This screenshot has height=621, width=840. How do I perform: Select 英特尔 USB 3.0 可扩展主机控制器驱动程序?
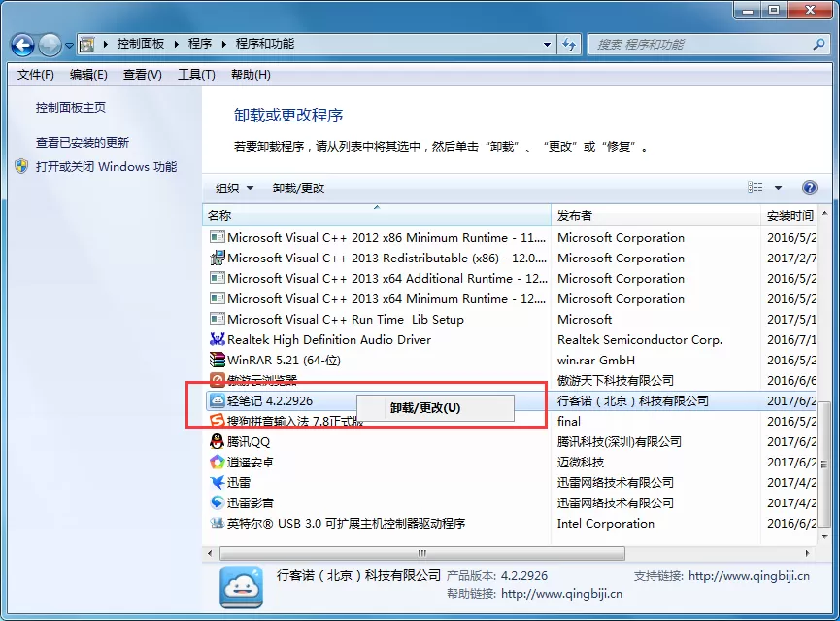(346, 524)
